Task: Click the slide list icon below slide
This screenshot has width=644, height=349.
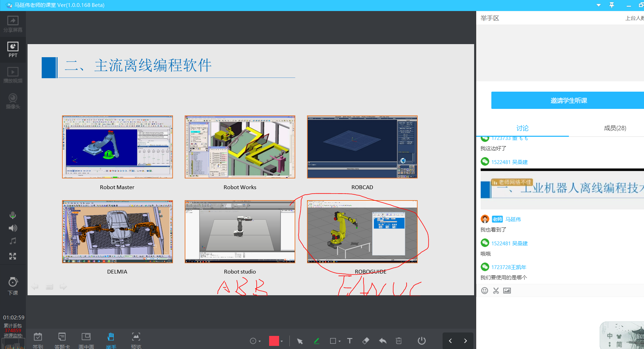Action: [49, 287]
